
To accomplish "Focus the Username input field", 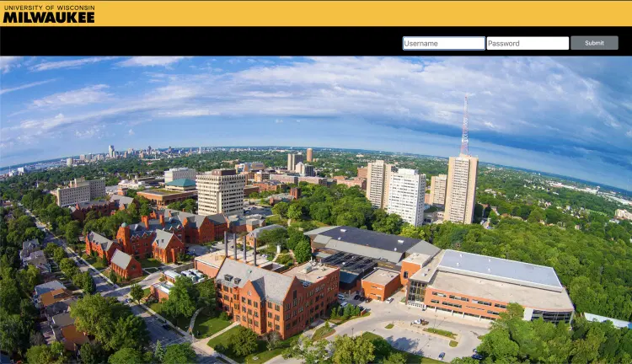I will tap(443, 43).
